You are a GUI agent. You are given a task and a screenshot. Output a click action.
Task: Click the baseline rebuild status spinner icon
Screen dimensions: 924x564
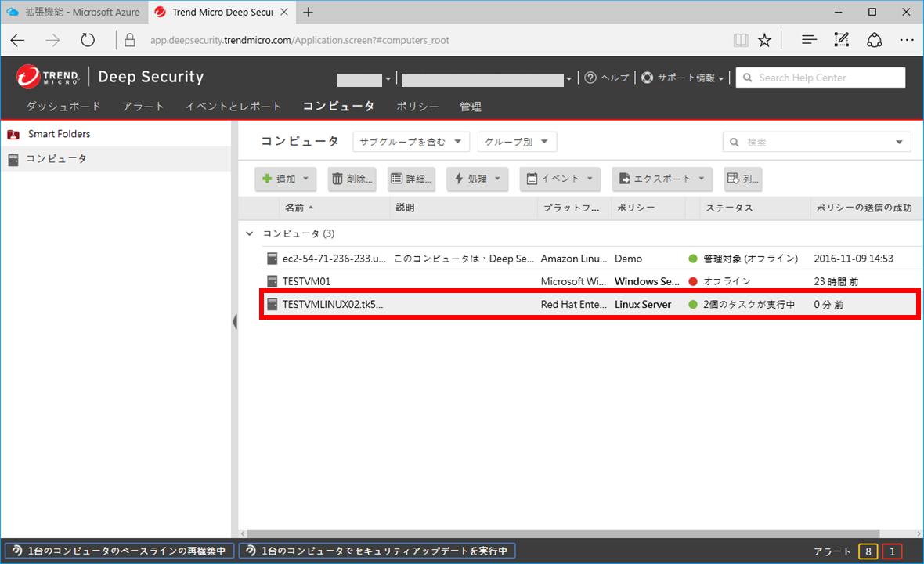click(x=18, y=551)
